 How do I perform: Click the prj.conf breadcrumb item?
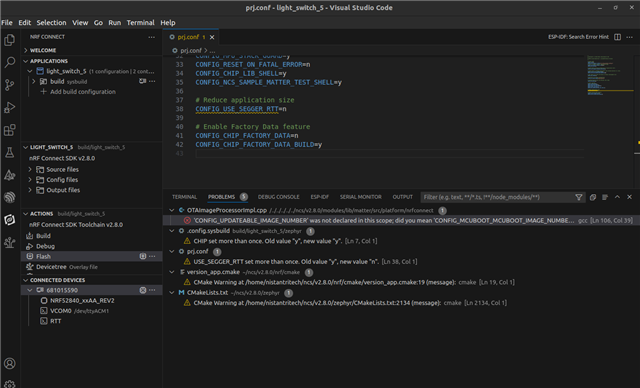(x=191, y=51)
